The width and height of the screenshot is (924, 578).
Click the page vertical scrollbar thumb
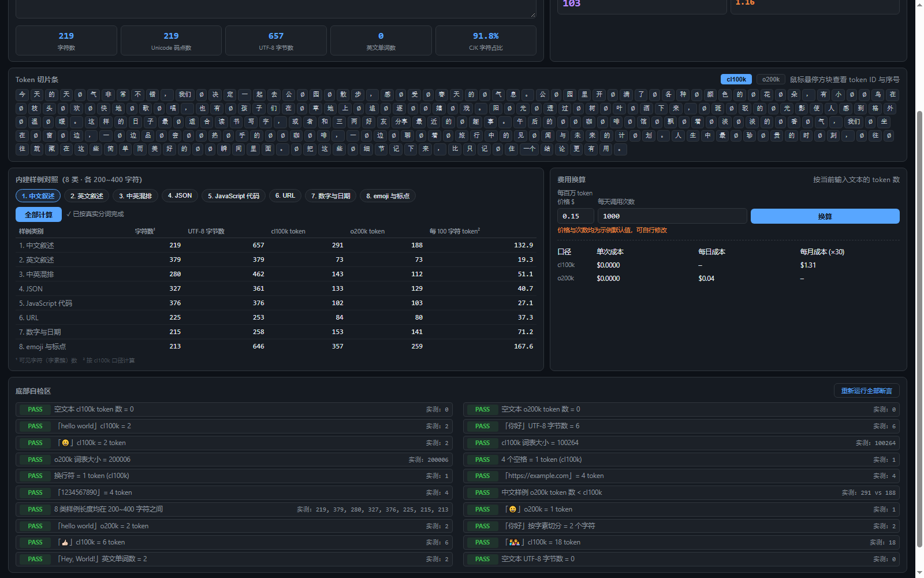[919, 328]
